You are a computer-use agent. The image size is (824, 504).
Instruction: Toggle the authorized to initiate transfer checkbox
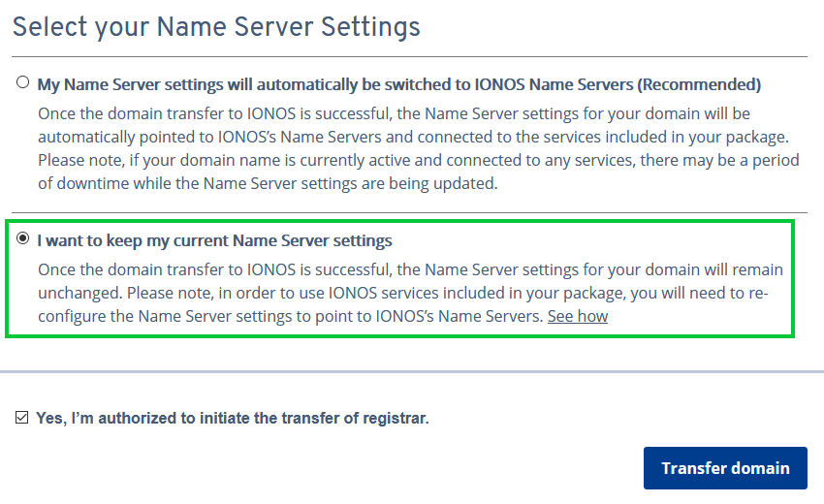(21, 418)
